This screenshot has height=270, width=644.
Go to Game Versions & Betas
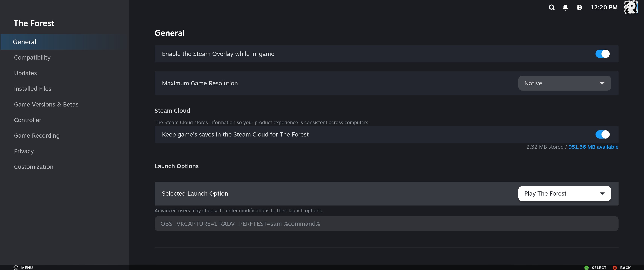pyautogui.click(x=46, y=104)
